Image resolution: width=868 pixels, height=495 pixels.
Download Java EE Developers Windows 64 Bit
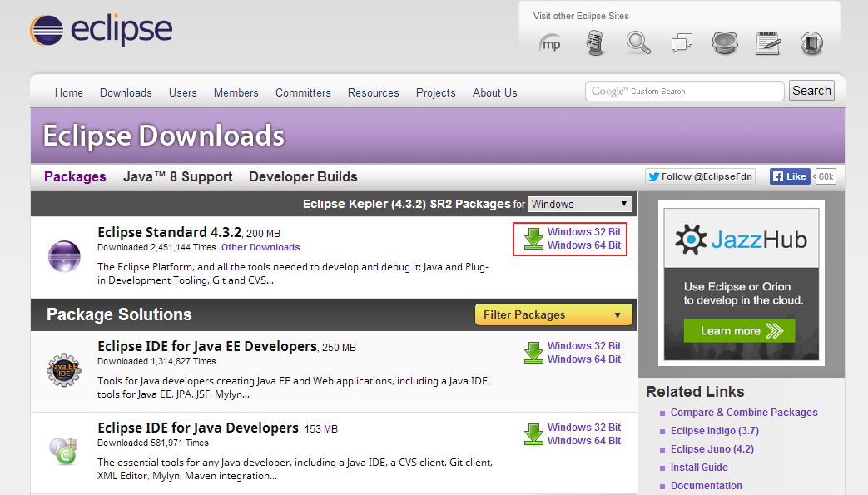click(x=584, y=359)
